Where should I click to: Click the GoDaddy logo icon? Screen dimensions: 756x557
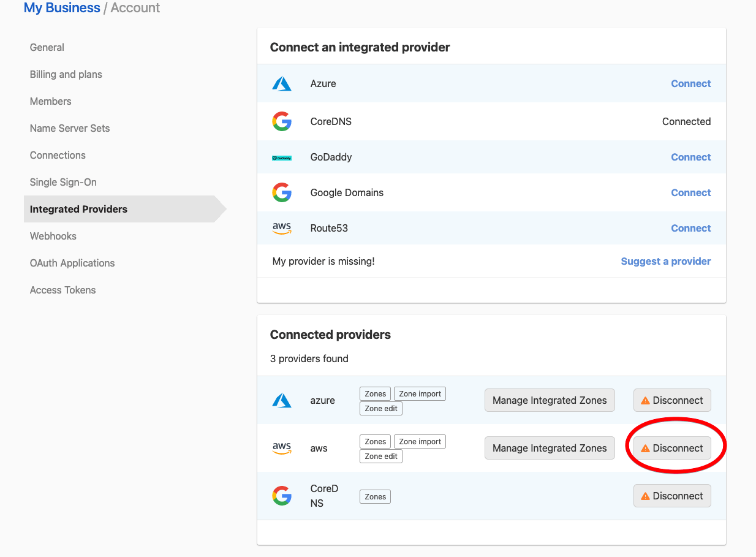click(x=282, y=157)
